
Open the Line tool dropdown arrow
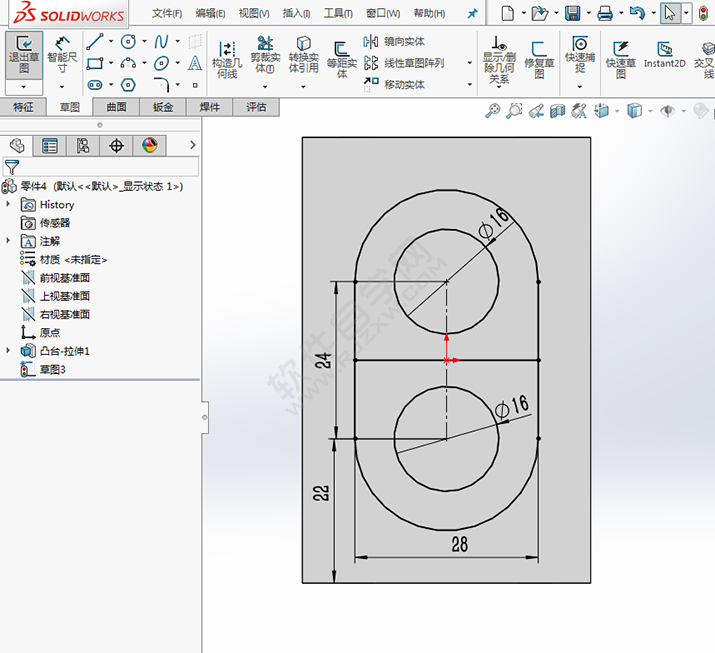(x=111, y=41)
